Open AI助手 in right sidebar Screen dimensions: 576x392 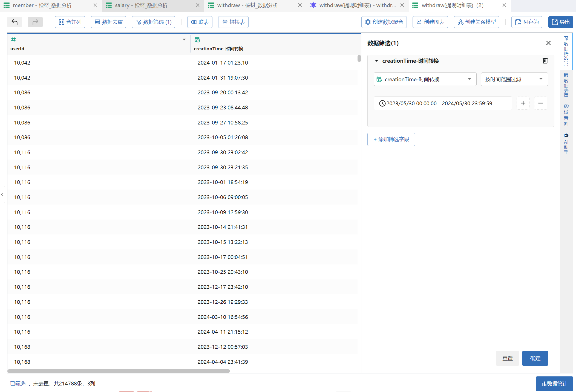click(566, 144)
